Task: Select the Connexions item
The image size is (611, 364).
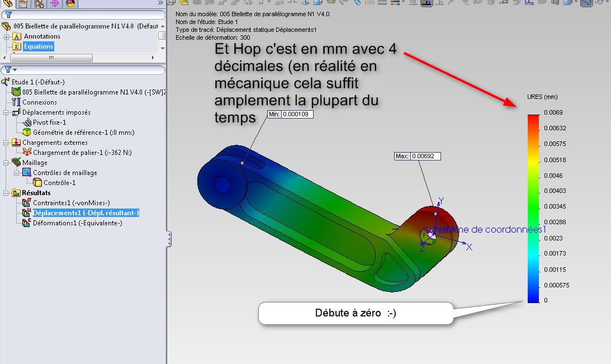Action: click(x=39, y=102)
